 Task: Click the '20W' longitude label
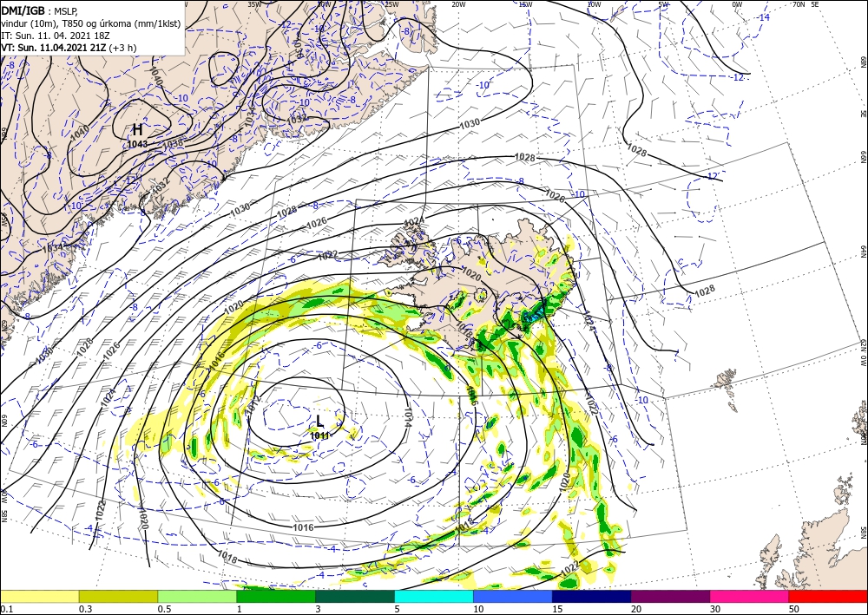click(458, 3)
